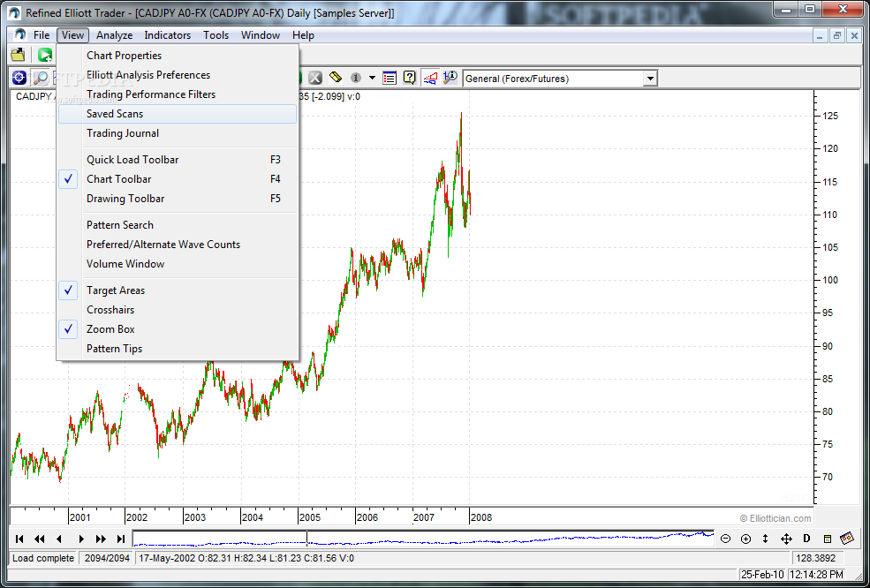Click the magnifier info inspect icon
The image size is (870, 588).
450,78
